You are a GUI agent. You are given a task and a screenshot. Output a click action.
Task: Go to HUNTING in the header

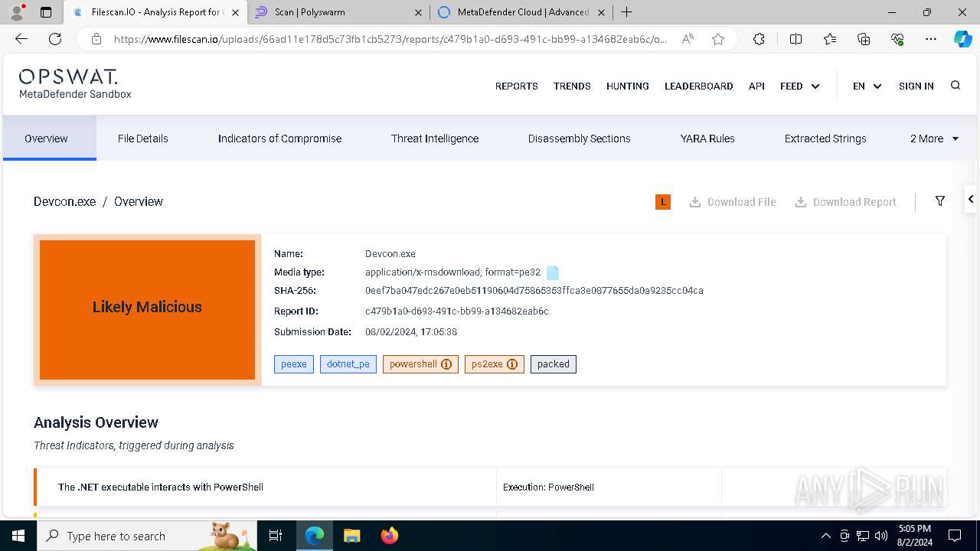click(x=628, y=86)
